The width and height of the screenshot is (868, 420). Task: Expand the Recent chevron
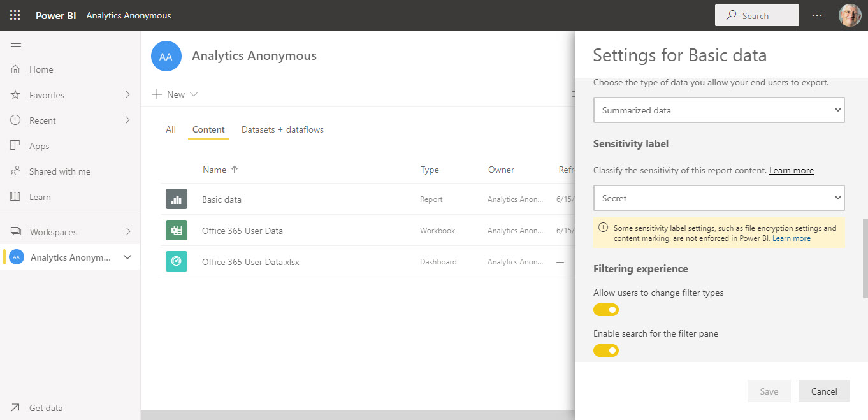tap(127, 120)
